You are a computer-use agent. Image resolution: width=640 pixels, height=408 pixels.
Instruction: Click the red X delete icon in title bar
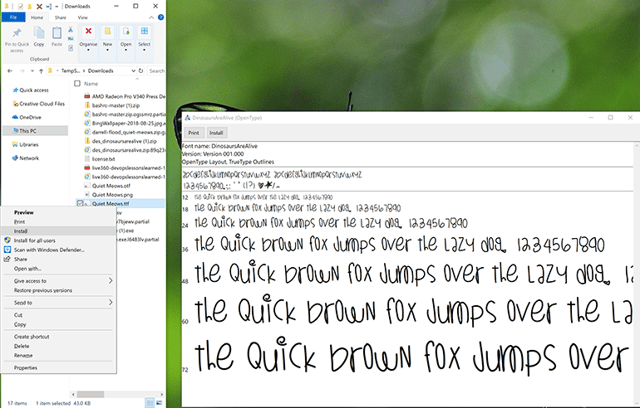tap(39, 6)
